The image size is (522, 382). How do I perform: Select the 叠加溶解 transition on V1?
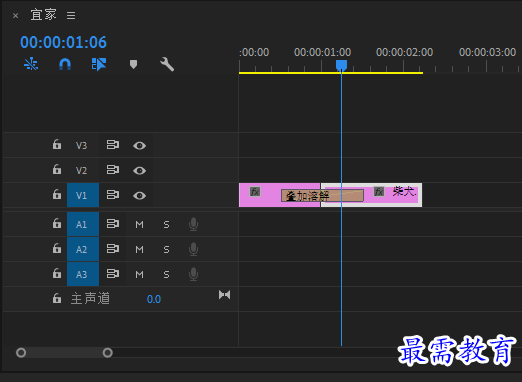pyautogui.click(x=322, y=196)
